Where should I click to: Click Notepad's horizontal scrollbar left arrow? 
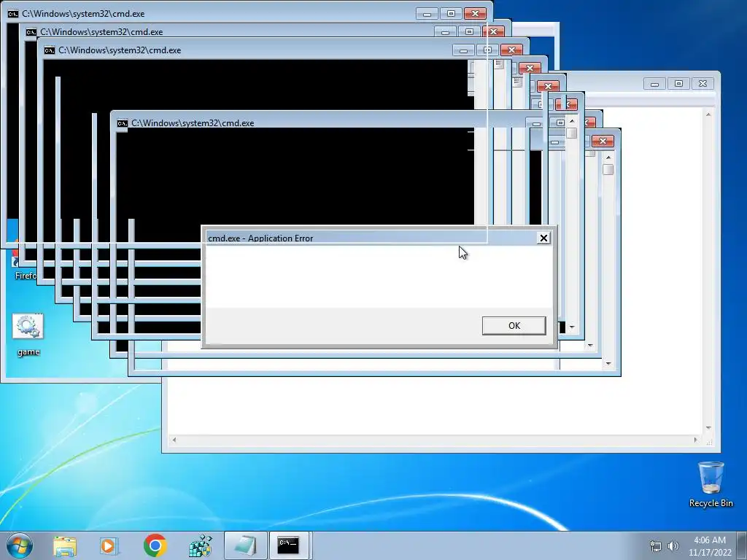174,440
